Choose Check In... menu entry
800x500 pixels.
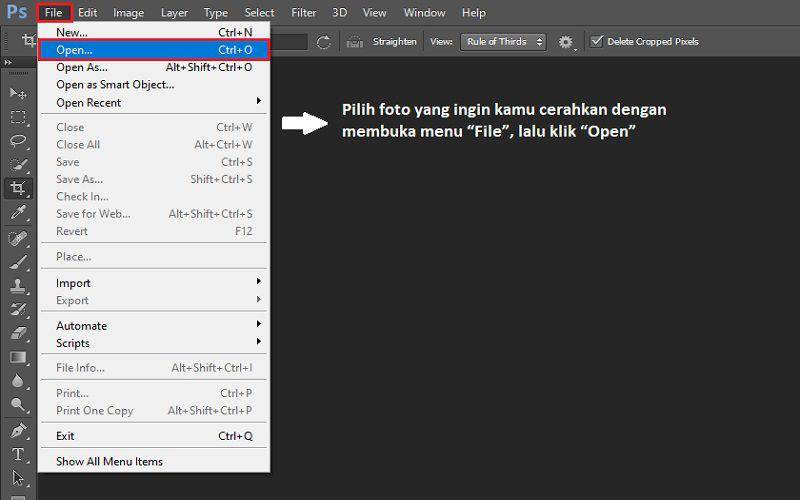153,196
